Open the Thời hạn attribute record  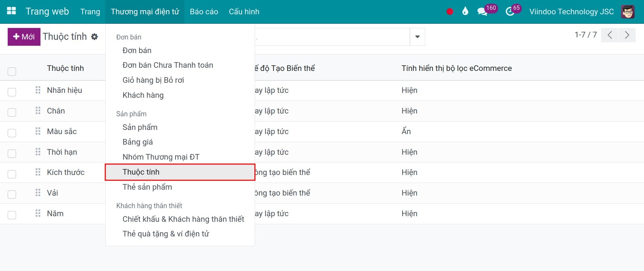[62, 152]
